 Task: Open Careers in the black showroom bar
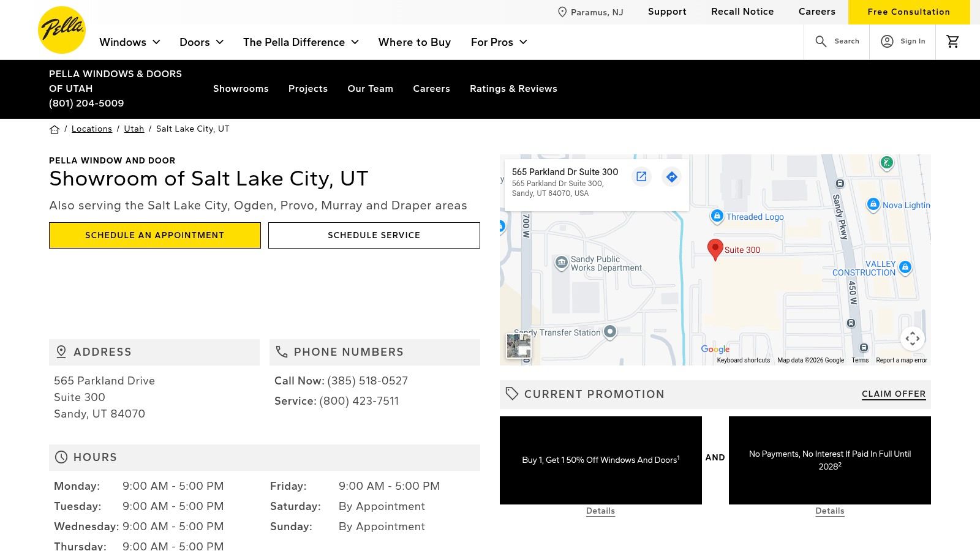pos(432,89)
